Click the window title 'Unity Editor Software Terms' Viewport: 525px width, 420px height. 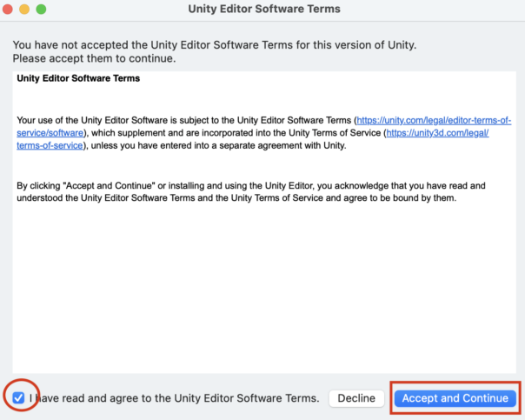pos(263,9)
